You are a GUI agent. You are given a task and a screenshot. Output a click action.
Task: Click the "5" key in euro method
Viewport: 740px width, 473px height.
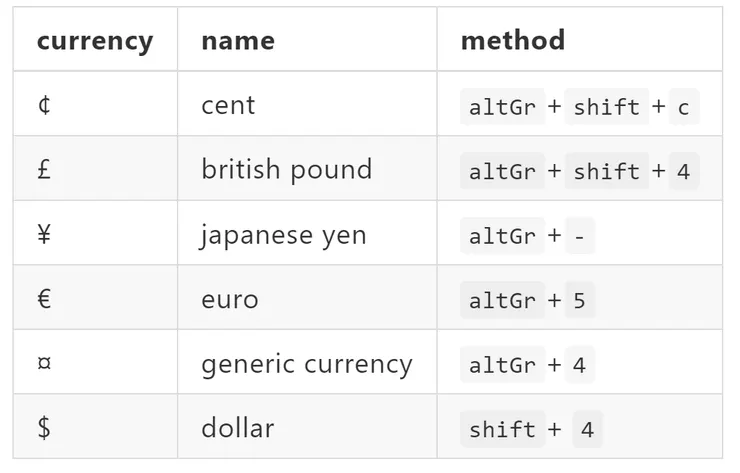[579, 301]
